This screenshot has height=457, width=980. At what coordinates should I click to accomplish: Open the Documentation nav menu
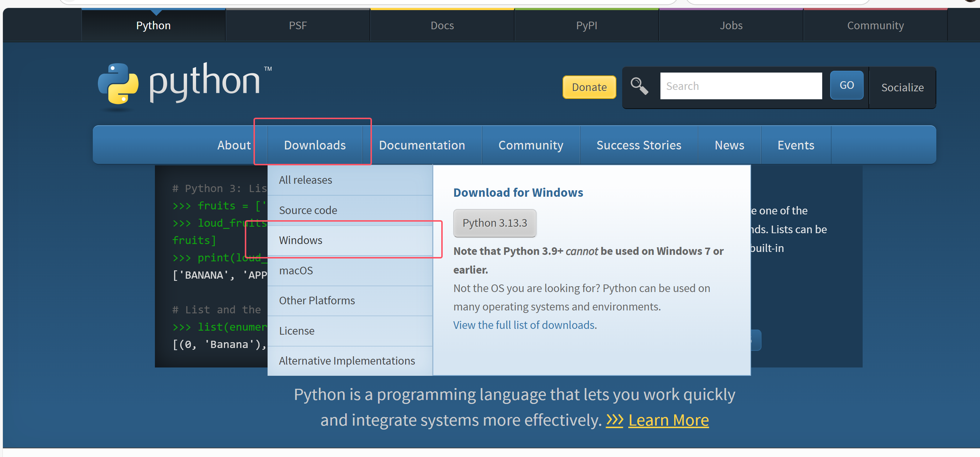[421, 145]
